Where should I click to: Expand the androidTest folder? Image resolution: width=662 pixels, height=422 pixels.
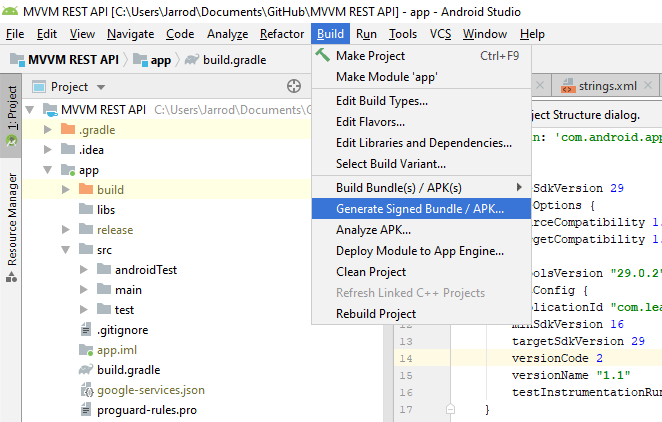click(x=84, y=269)
